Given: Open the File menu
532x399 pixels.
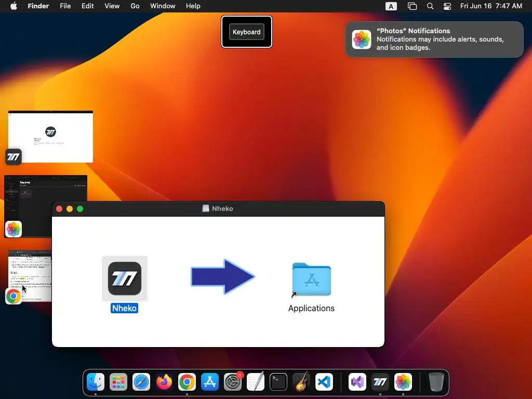Looking at the screenshot, I should 65,6.
